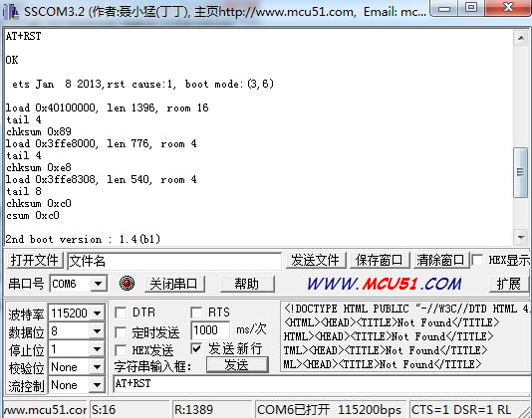
Task: Close the SSCOM3.2 window
Action: coord(508,8)
